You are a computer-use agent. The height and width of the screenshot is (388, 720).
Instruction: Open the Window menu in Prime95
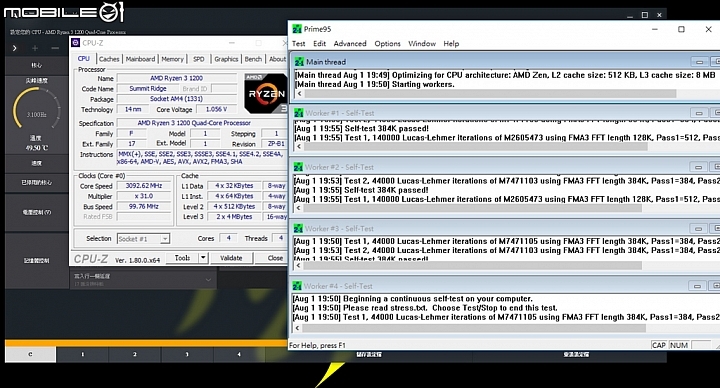click(422, 44)
